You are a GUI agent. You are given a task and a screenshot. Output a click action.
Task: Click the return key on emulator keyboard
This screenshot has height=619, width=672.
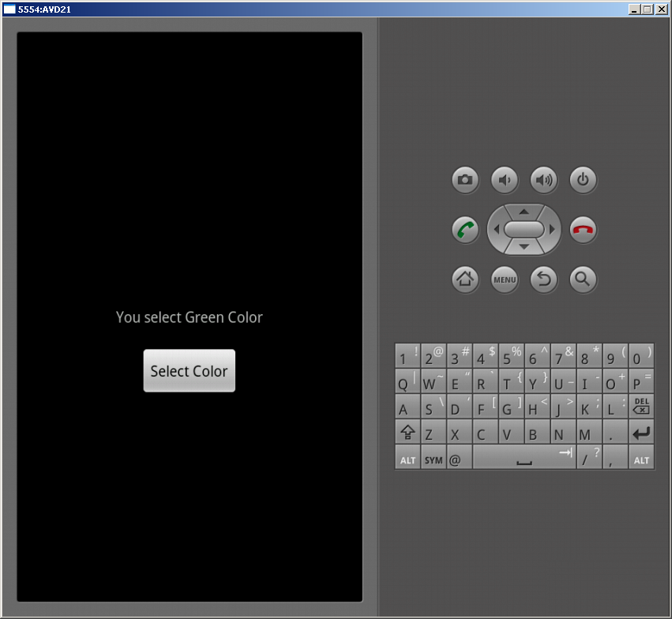[x=641, y=432]
